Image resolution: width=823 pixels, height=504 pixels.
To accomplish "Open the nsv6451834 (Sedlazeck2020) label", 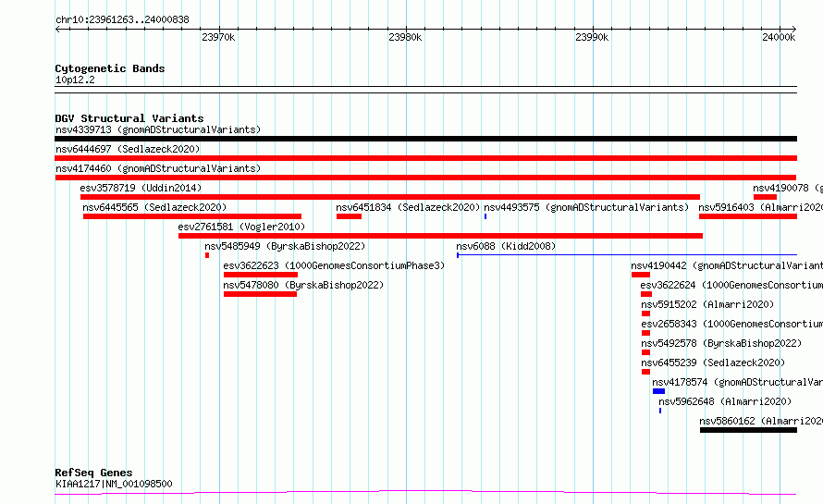I will pos(408,207).
